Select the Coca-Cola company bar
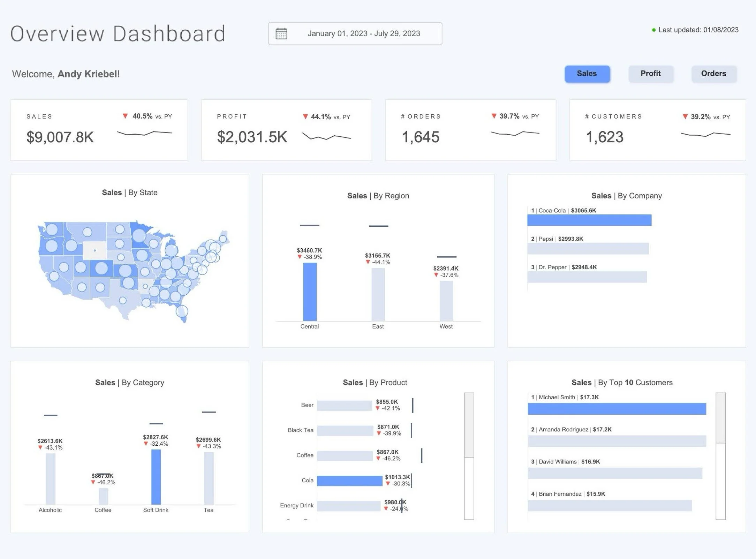Image resolution: width=756 pixels, height=559 pixels. point(589,220)
